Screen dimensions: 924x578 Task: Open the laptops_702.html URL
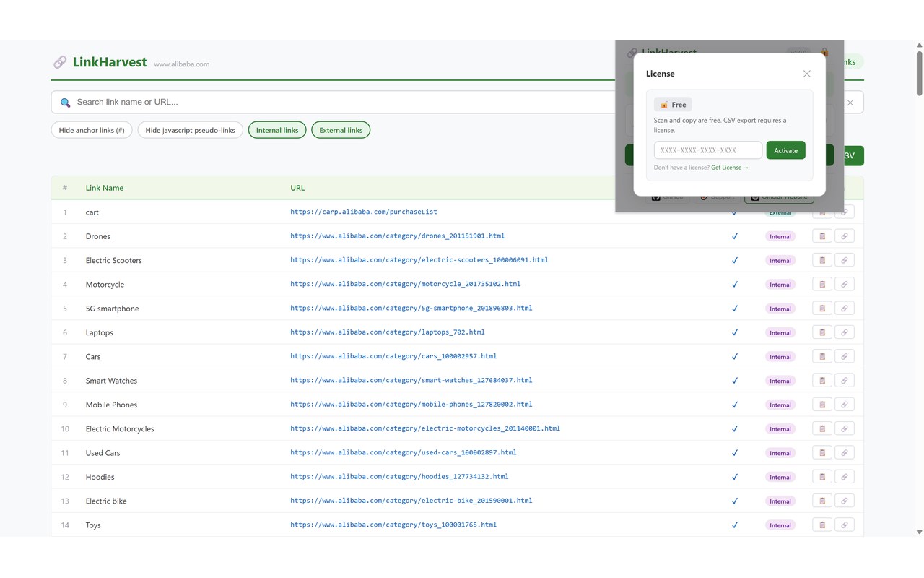pos(388,332)
